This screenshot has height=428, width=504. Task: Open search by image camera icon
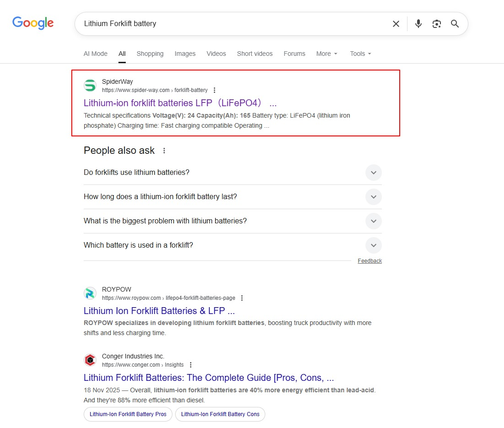point(436,24)
